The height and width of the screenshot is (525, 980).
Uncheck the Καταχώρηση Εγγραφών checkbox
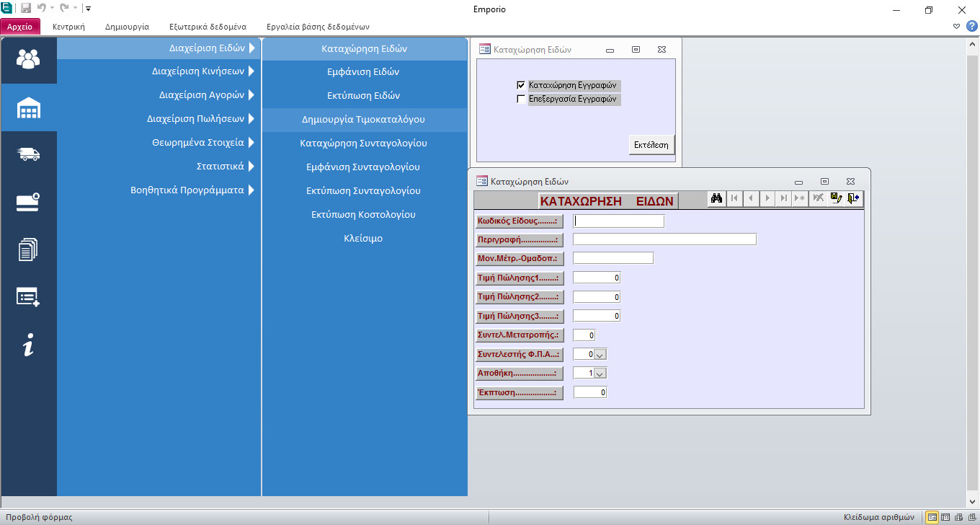(521, 85)
